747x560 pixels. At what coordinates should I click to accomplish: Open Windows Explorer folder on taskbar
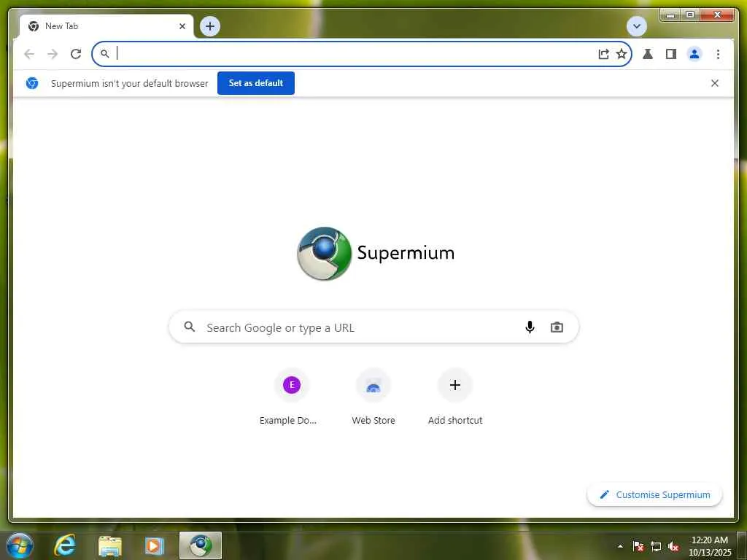(x=110, y=545)
